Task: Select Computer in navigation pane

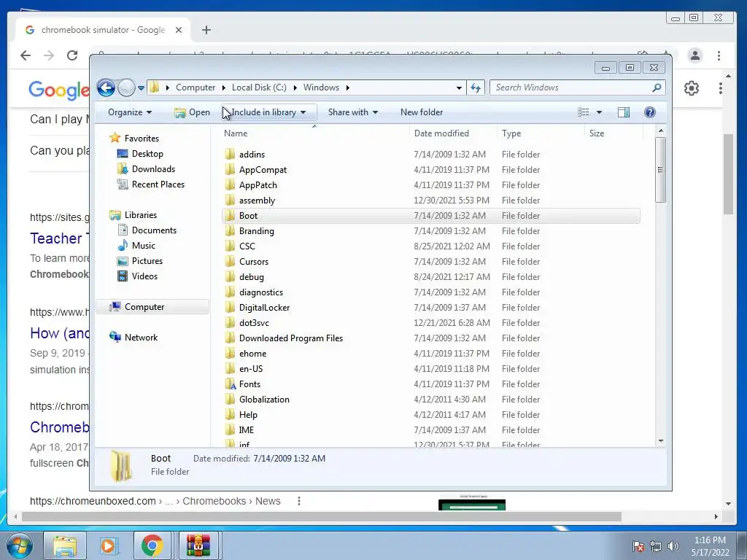Action: click(x=144, y=307)
